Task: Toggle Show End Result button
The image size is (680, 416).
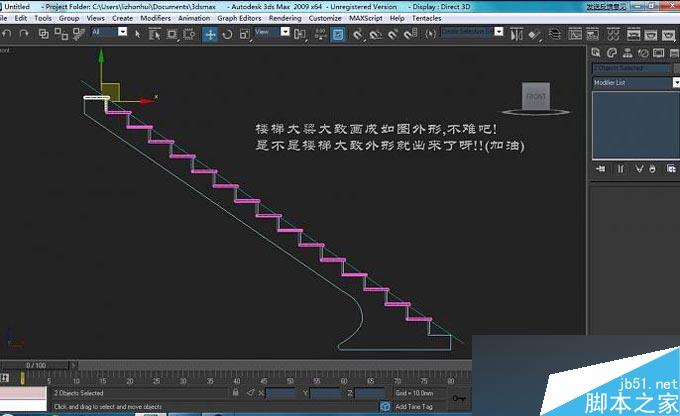Action: [621, 169]
